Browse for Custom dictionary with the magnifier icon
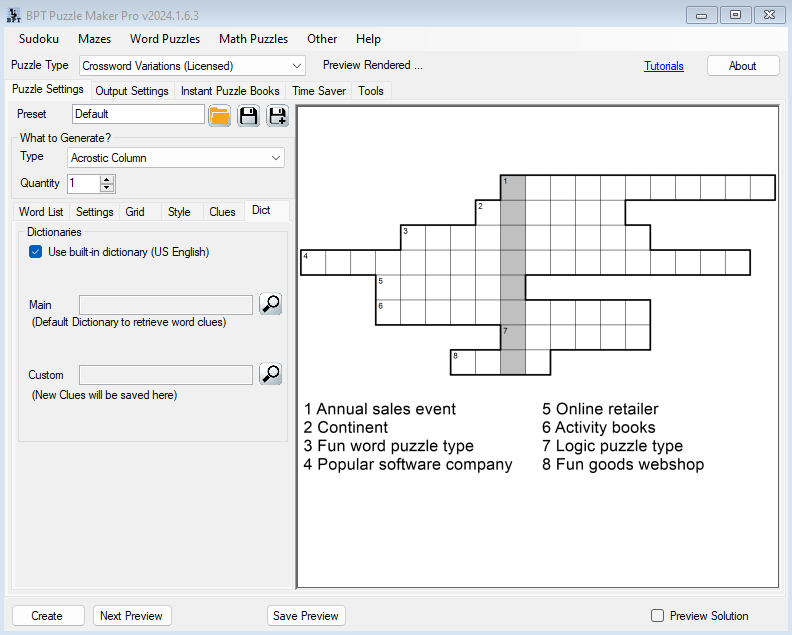 click(270, 374)
